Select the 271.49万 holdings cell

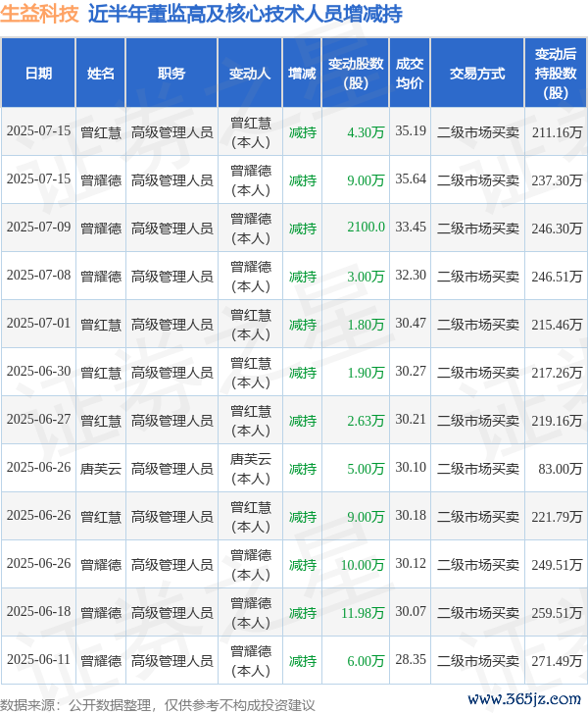[557, 661]
